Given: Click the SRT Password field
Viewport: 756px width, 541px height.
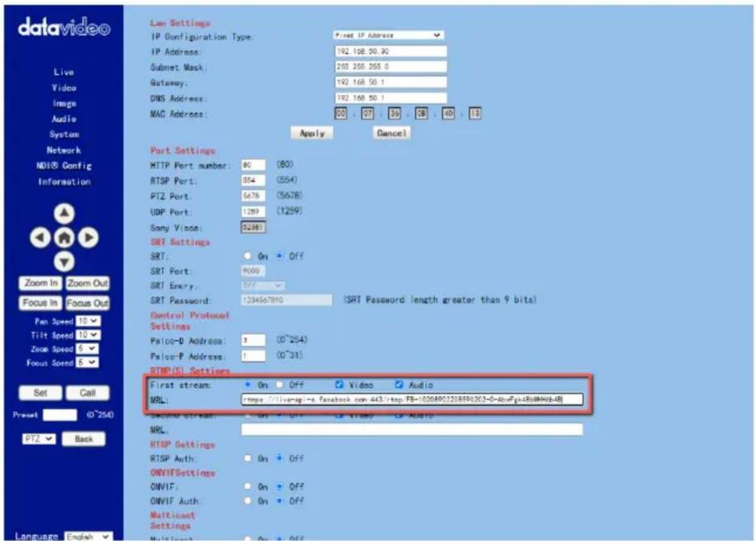Looking at the screenshot, I should [x=286, y=300].
